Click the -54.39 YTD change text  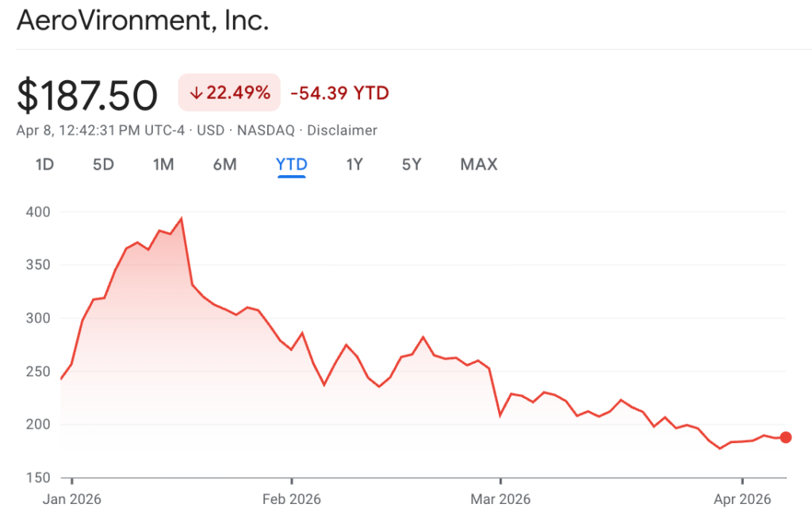coord(339,93)
